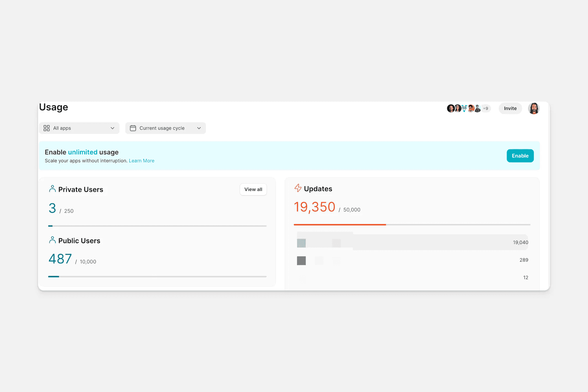The height and width of the screenshot is (392, 588).
Task: Click the dark gray app icon in the 289 row
Action: coord(301,261)
